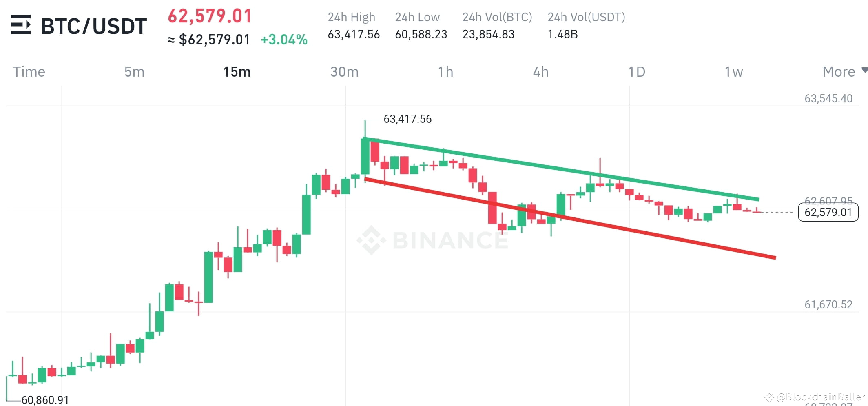Switch to the Time chart view
Image resolution: width=868 pixels, height=406 pixels.
point(29,71)
